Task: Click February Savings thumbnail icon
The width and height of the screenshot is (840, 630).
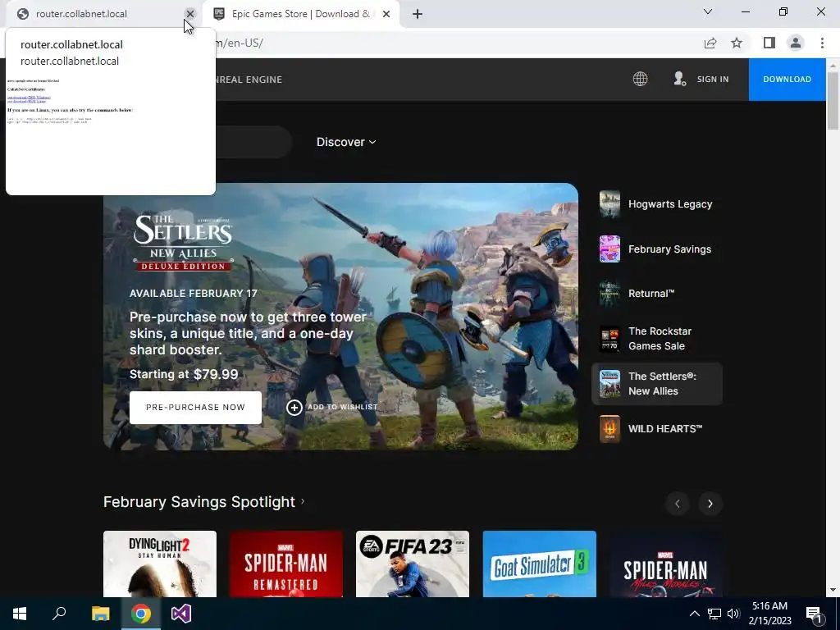Action: pyautogui.click(x=609, y=249)
